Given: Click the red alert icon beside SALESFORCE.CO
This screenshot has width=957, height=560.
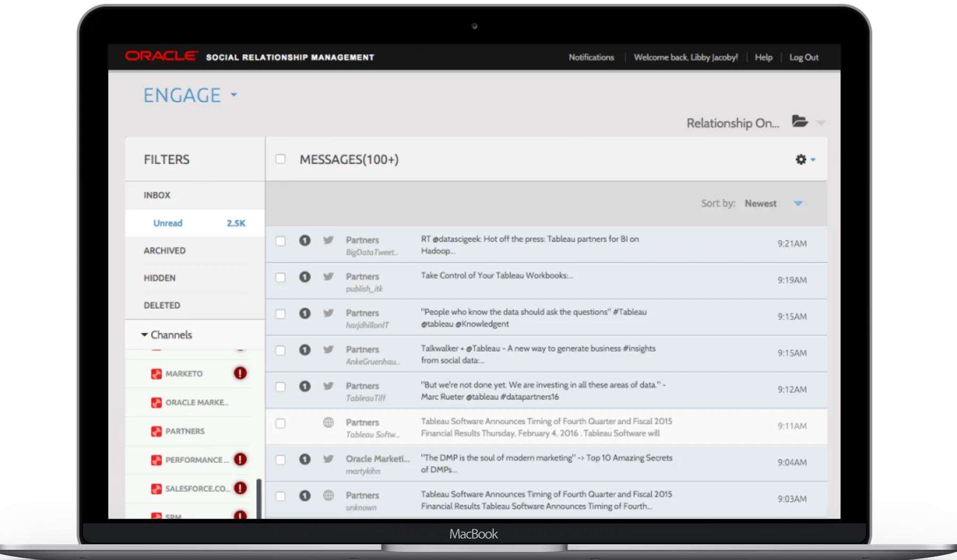Looking at the screenshot, I should point(240,488).
